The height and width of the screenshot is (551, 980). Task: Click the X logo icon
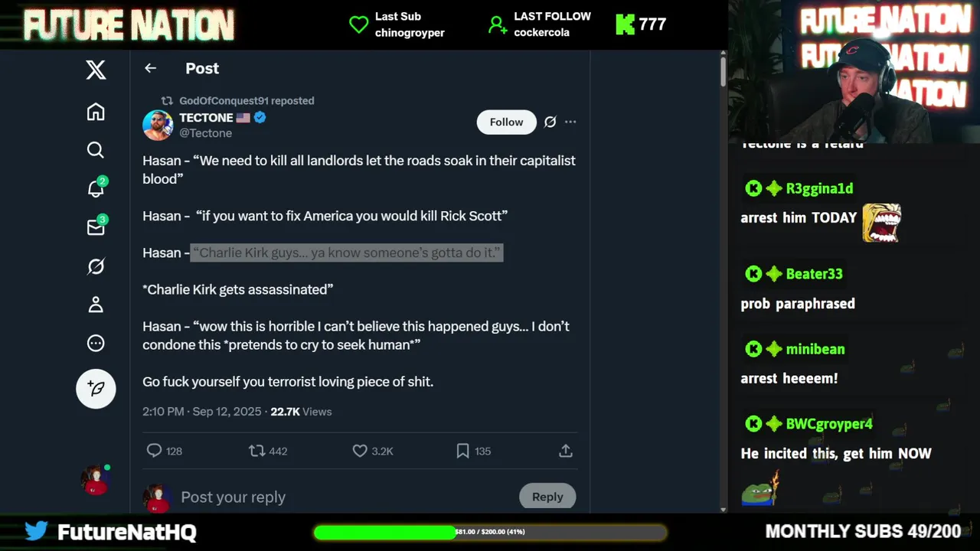point(96,70)
